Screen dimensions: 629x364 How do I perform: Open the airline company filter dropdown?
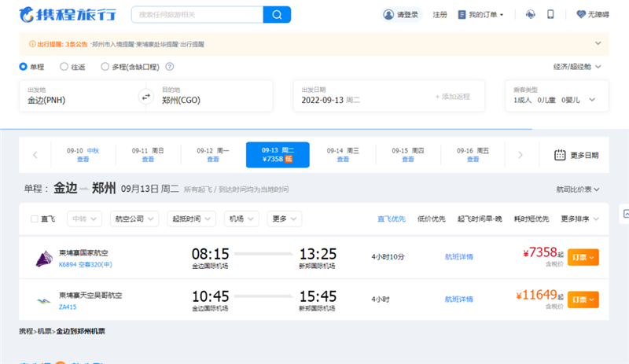tap(134, 219)
